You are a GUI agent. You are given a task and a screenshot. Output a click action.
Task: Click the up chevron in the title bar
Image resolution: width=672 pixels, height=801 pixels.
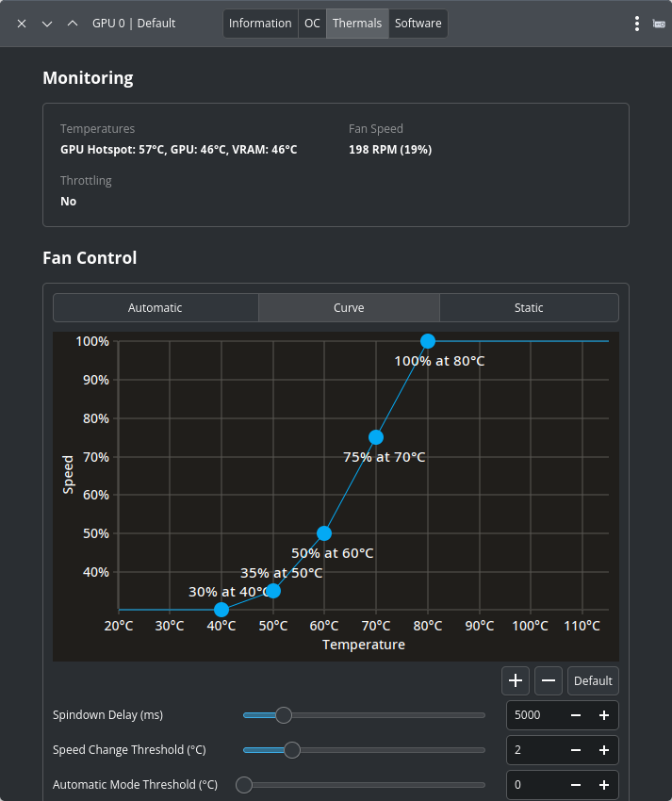73,24
